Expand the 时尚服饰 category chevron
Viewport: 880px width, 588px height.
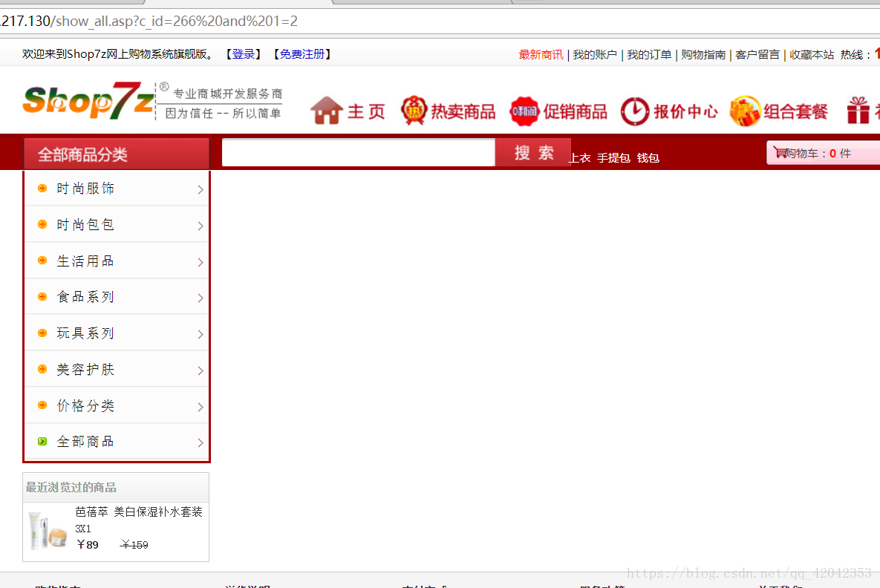pyautogui.click(x=201, y=189)
